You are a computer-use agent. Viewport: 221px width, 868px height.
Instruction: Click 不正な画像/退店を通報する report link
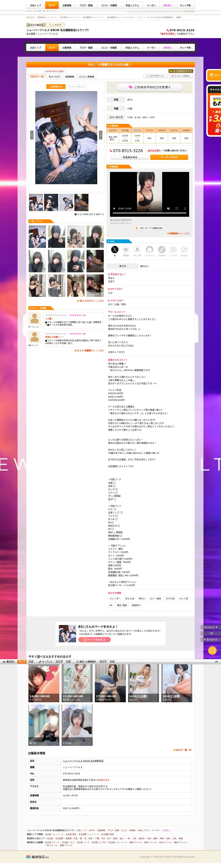coord(89,214)
